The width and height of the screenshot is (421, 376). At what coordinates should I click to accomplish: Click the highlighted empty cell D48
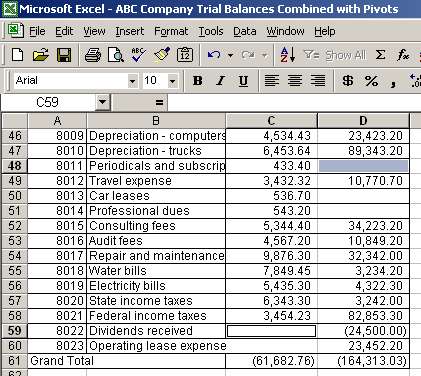(x=363, y=166)
